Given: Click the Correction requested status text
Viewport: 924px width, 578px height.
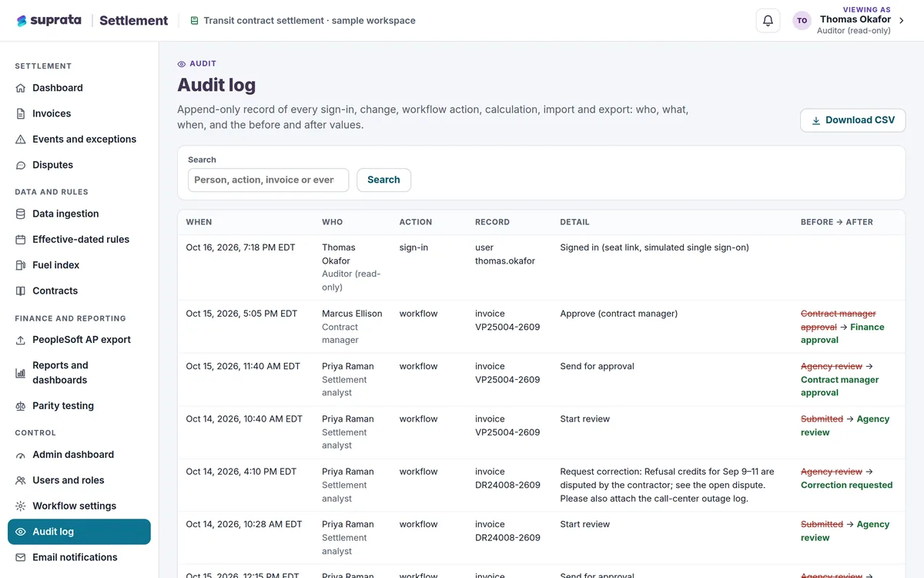Looking at the screenshot, I should coord(846,485).
